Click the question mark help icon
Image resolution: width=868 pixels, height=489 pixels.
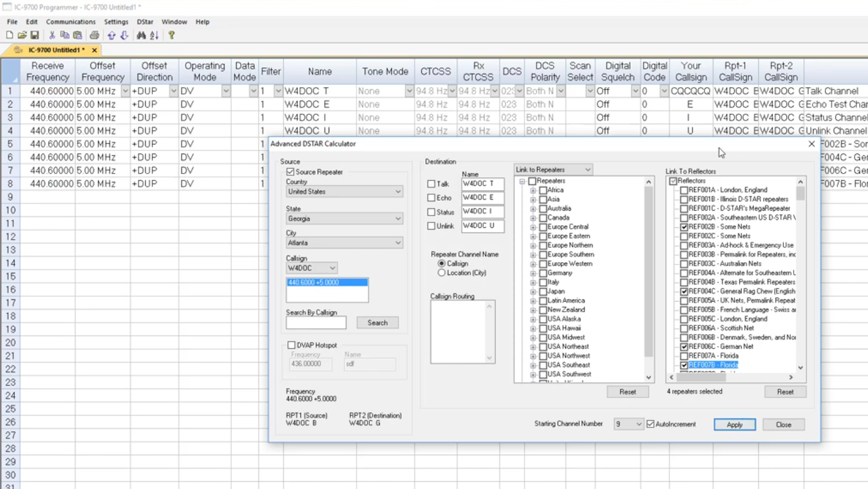pyautogui.click(x=172, y=35)
